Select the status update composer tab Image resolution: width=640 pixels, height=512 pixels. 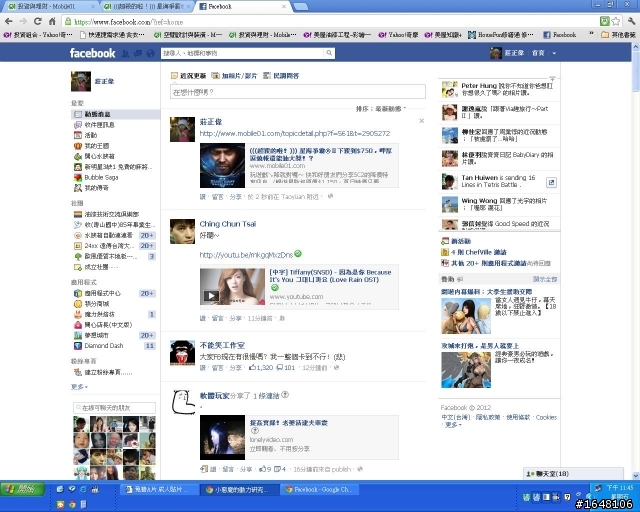[189, 76]
